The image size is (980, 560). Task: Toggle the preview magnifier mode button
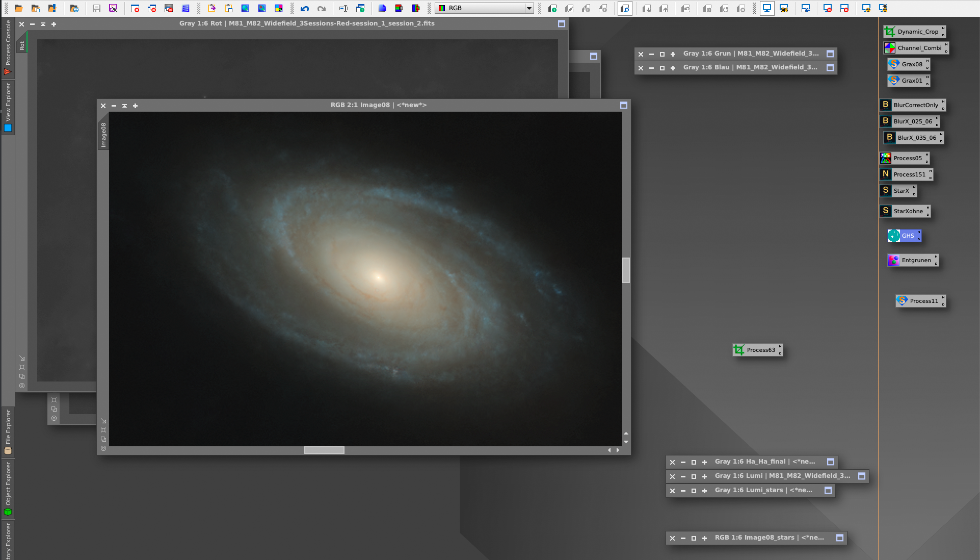tap(625, 8)
